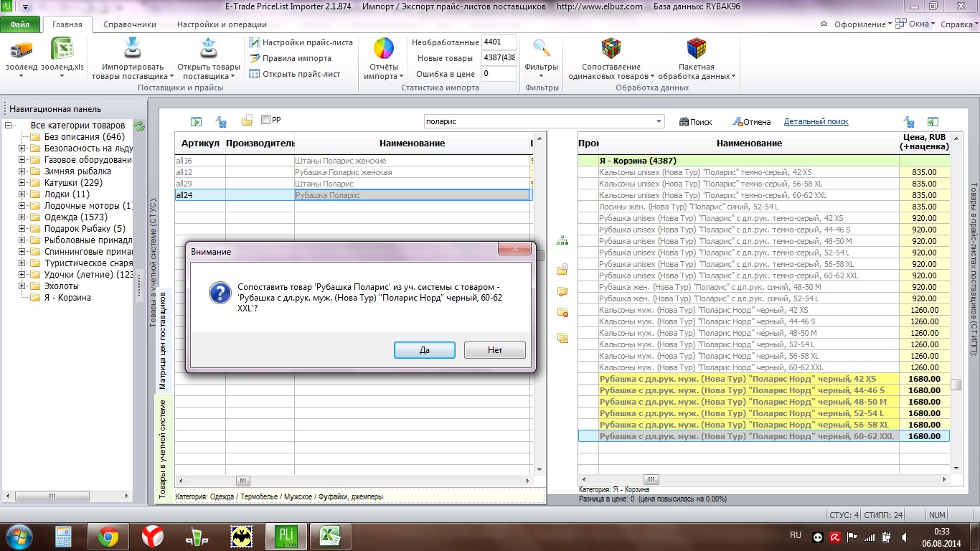980x551 pixels.
Task: Click the green arrow icon above Артикул column
Action: point(196,122)
